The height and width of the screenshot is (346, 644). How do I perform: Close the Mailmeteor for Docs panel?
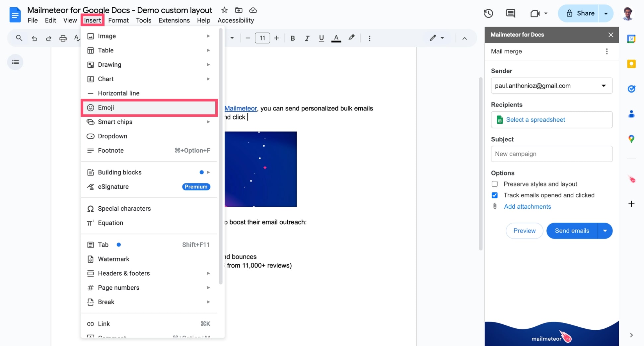pos(610,35)
